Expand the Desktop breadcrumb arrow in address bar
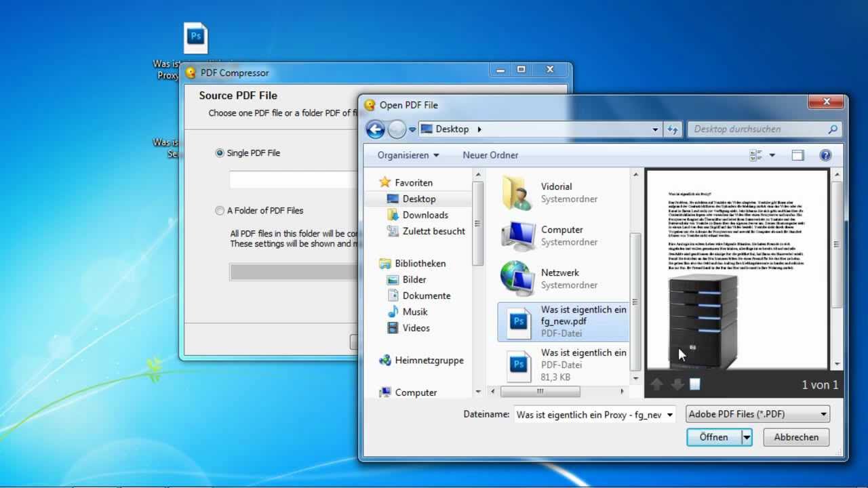Screen dimensions: 868x488 point(479,129)
